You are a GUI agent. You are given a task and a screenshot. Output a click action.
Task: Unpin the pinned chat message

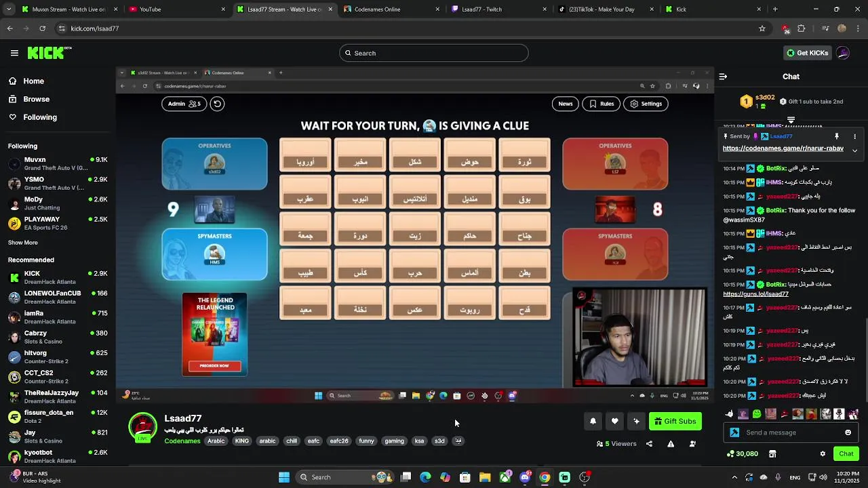836,136
